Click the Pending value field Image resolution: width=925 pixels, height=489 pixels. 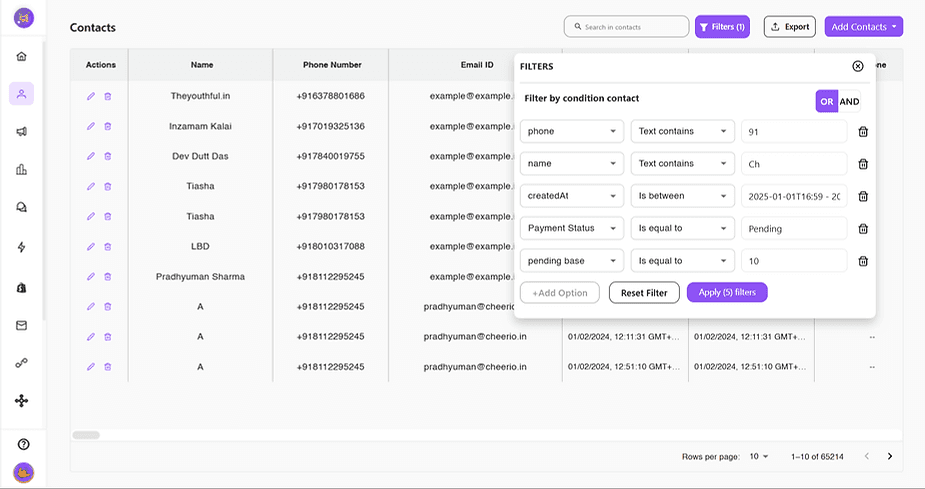(794, 228)
